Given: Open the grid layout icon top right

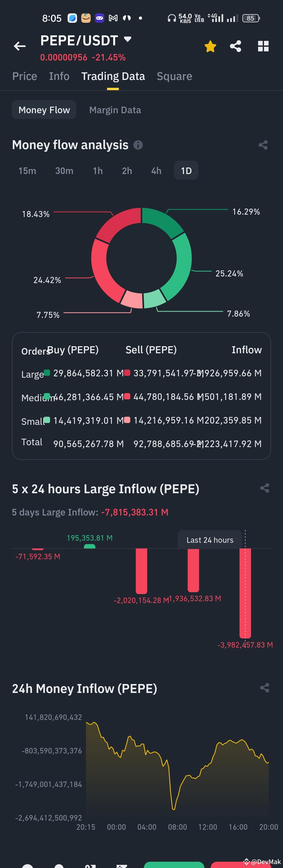Looking at the screenshot, I should pos(263,46).
